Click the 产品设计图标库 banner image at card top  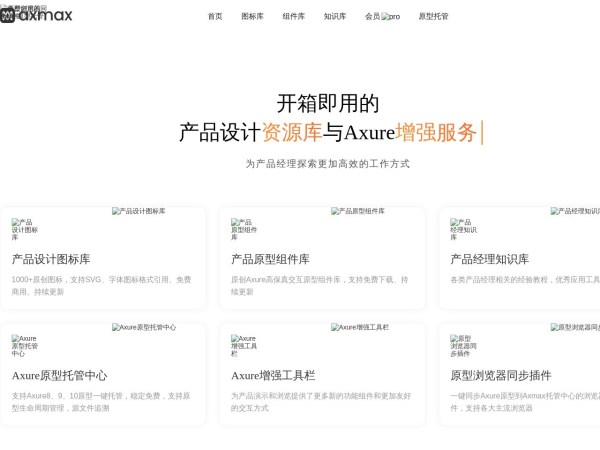(139, 211)
